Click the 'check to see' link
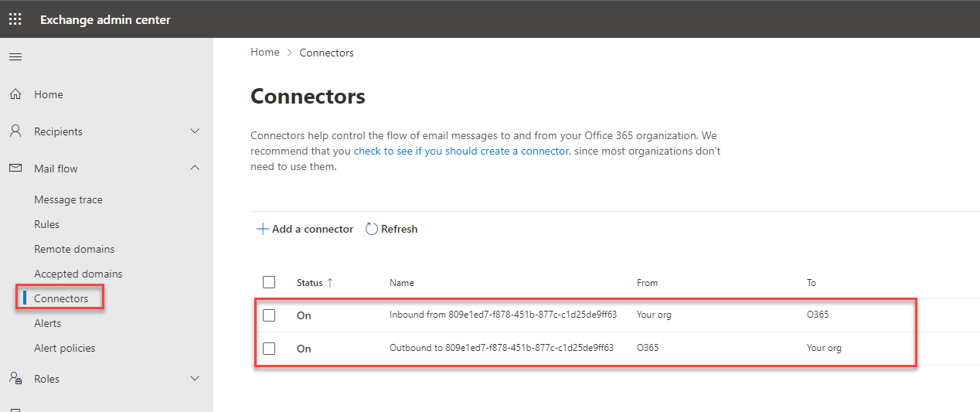This screenshot has width=980, height=412. (383, 152)
